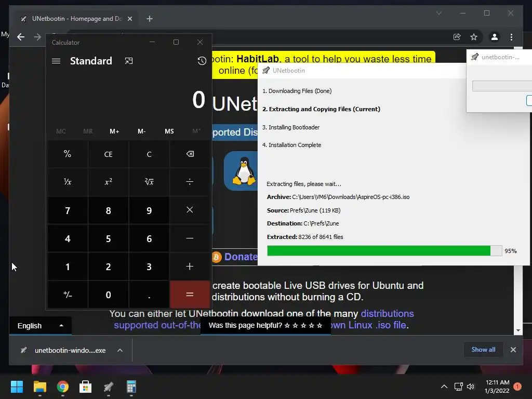Open the Chrome profile avatar menu

pyautogui.click(x=495, y=37)
